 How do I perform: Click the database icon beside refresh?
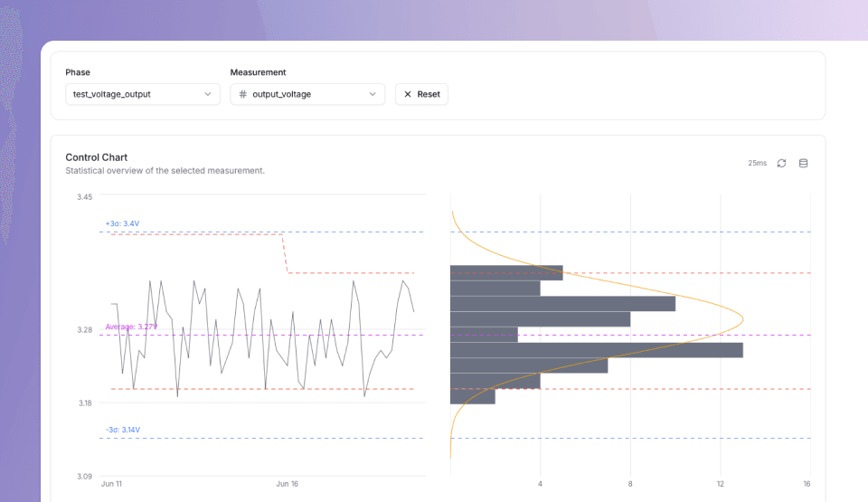(803, 163)
